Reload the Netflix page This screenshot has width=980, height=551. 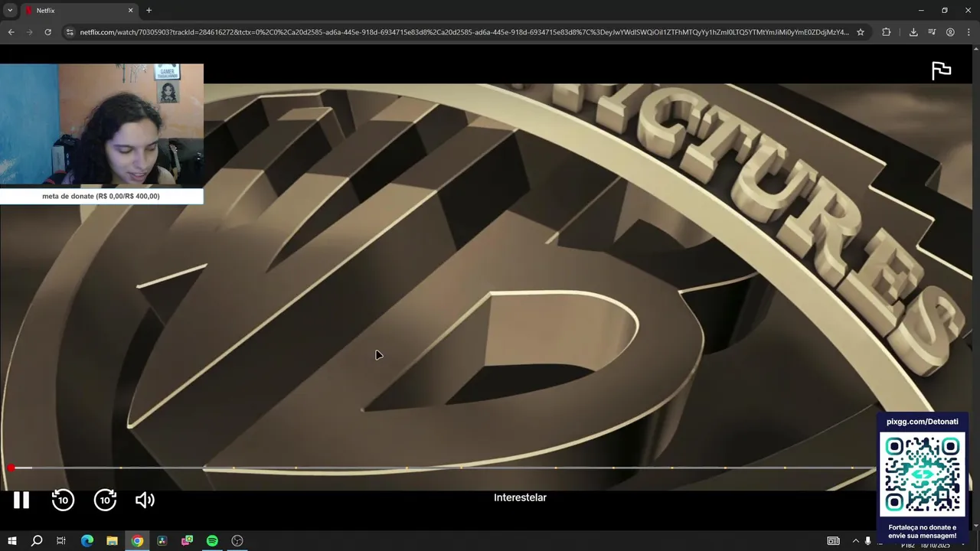point(47,32)
